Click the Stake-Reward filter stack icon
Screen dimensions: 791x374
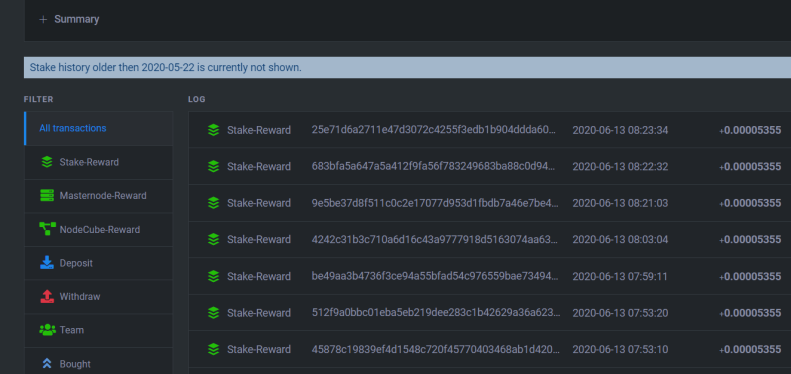[x=47, y=162]
